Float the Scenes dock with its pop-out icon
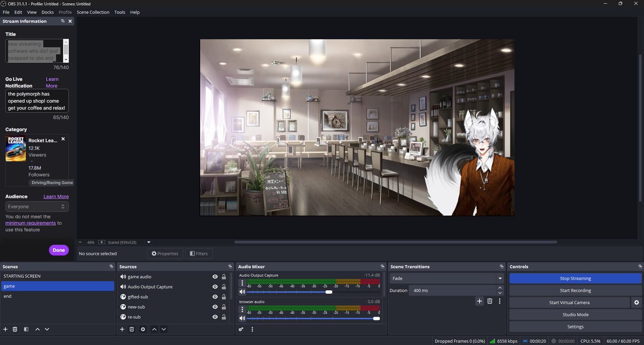Viewport: 644px width, 345px height. [x=111, y=267]
